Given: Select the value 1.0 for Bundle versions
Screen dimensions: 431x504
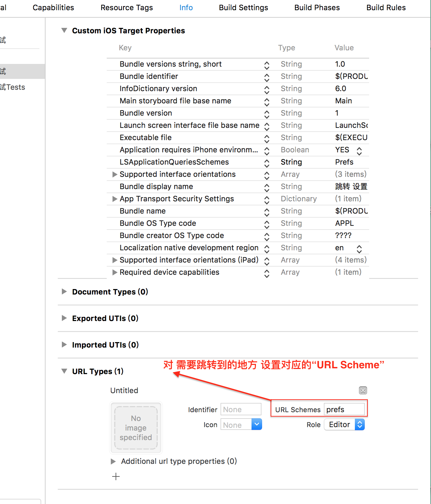Looking at the screenshot, I should [340, 64].
